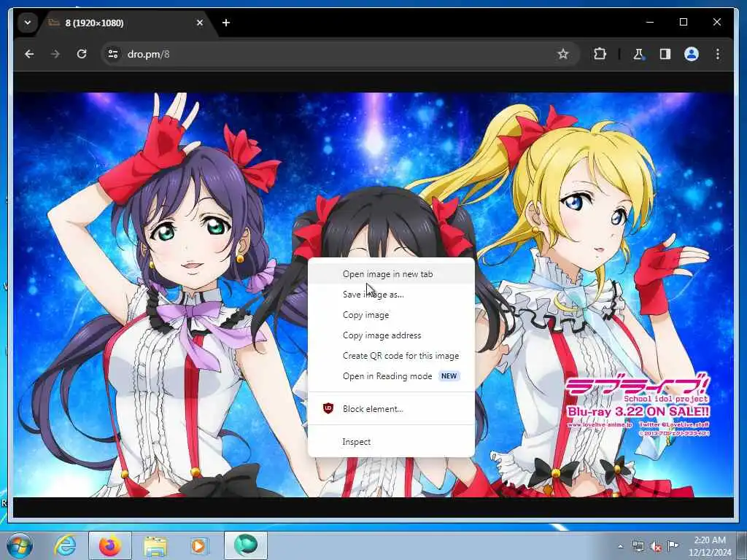Viewport: 747px width, 560px height.
Task: Go forward with the forward arrow
Action: [55, 54]
